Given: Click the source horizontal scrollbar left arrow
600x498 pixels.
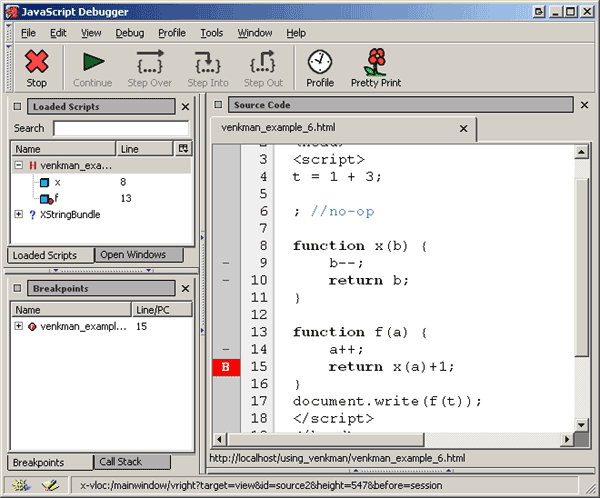Looking at the screenshot, I should pos(219,439).
